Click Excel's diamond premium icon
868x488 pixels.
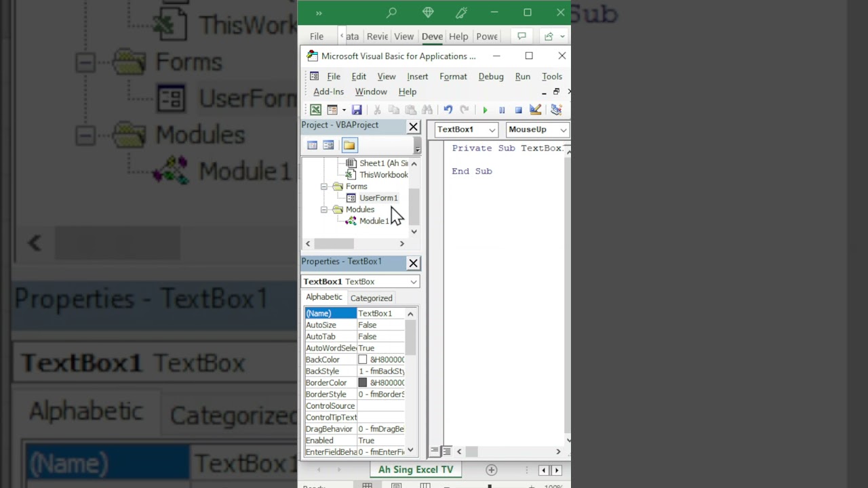pos(428,12)
